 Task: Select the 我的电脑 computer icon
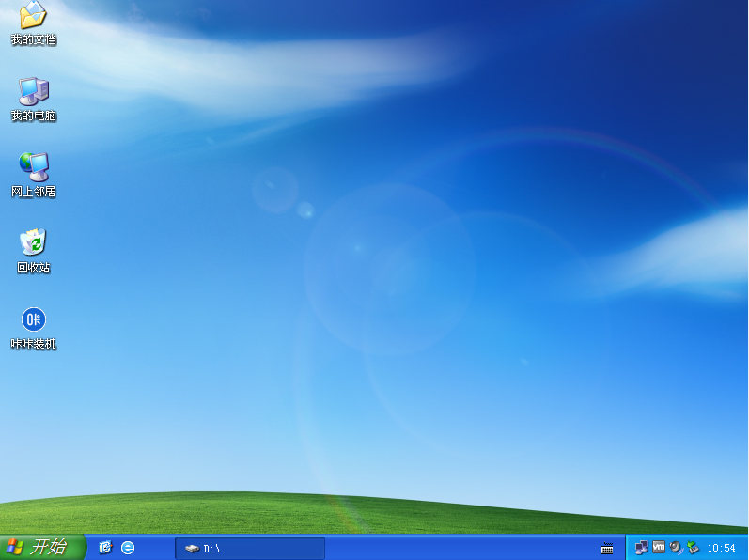click(34, 91)
